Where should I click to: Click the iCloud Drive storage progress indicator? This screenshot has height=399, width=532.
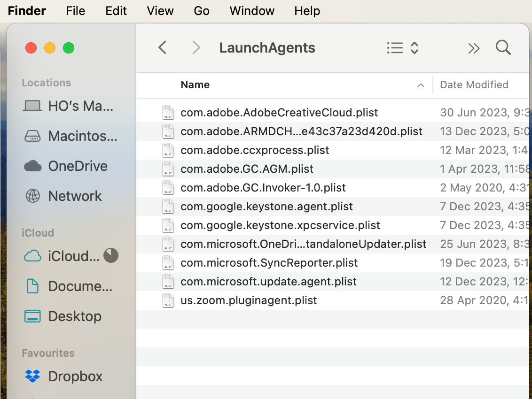click(x=111, y=256)
